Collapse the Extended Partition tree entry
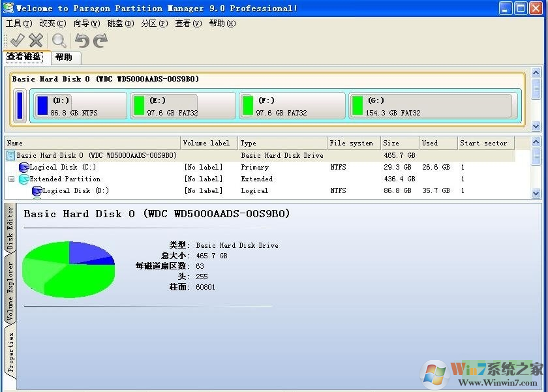The image size is (548, 392). pyautogui.click(x=11, y=179)
